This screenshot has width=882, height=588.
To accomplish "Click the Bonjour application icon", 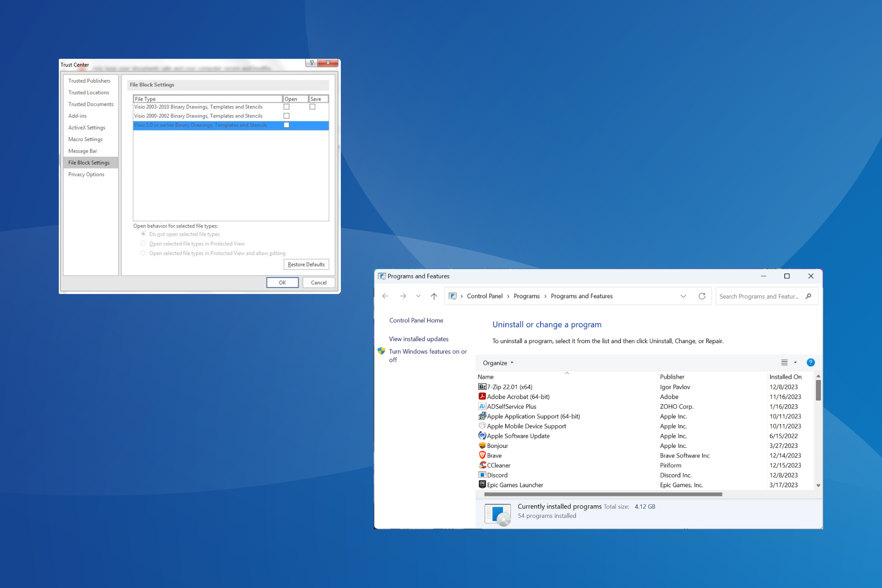I will point(482,445).
